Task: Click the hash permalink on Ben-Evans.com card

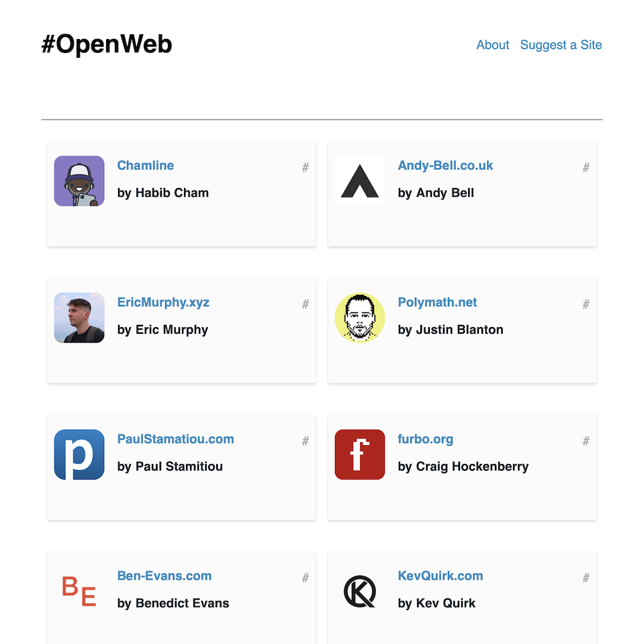Action: point(305,578)
